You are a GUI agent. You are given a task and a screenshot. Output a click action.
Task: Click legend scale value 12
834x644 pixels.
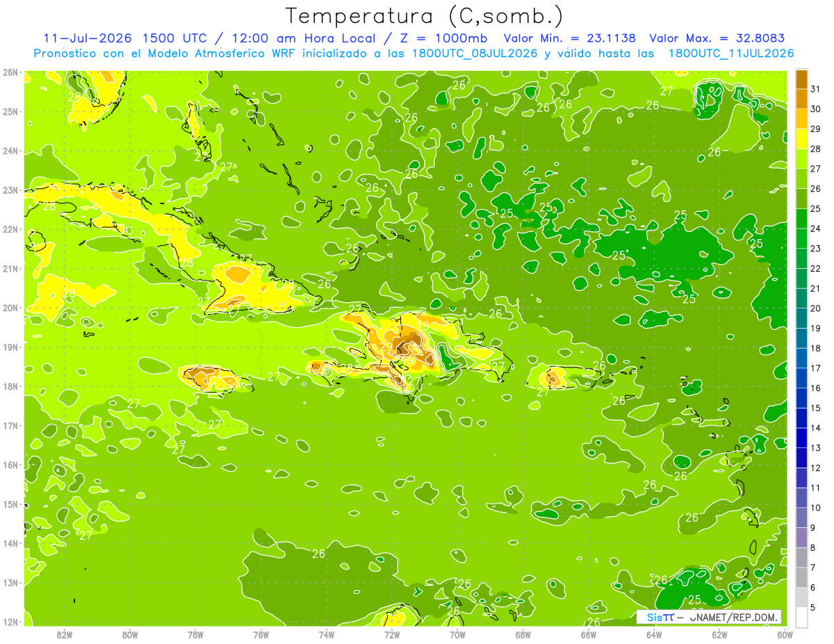pyautogui.click(x=815, y=468)
